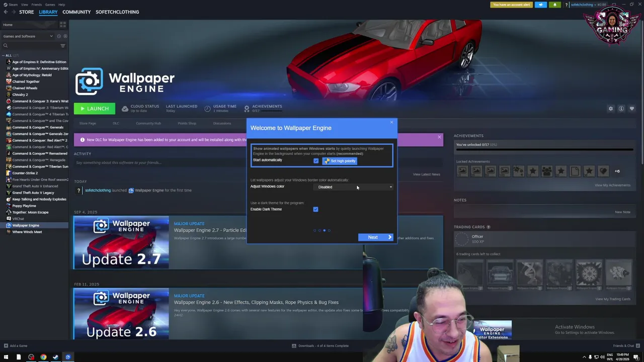
Task: Select Grand Theft Auto V Enhanced
Action: (35, 186)
